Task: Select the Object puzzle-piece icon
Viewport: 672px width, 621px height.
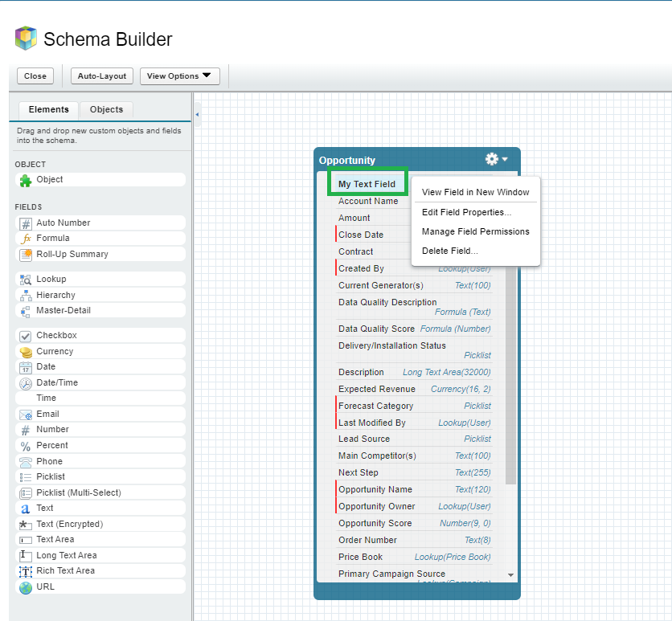Action: click(x=26, y=181)
